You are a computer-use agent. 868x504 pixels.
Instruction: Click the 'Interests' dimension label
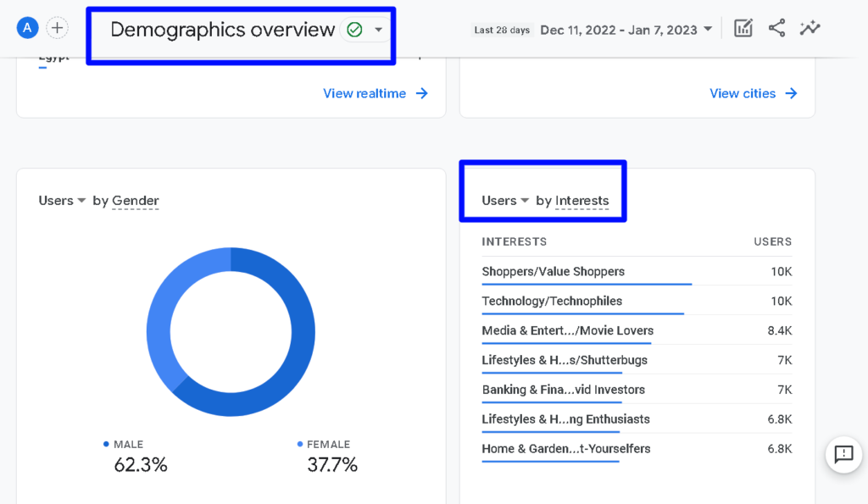coord(581,201)
